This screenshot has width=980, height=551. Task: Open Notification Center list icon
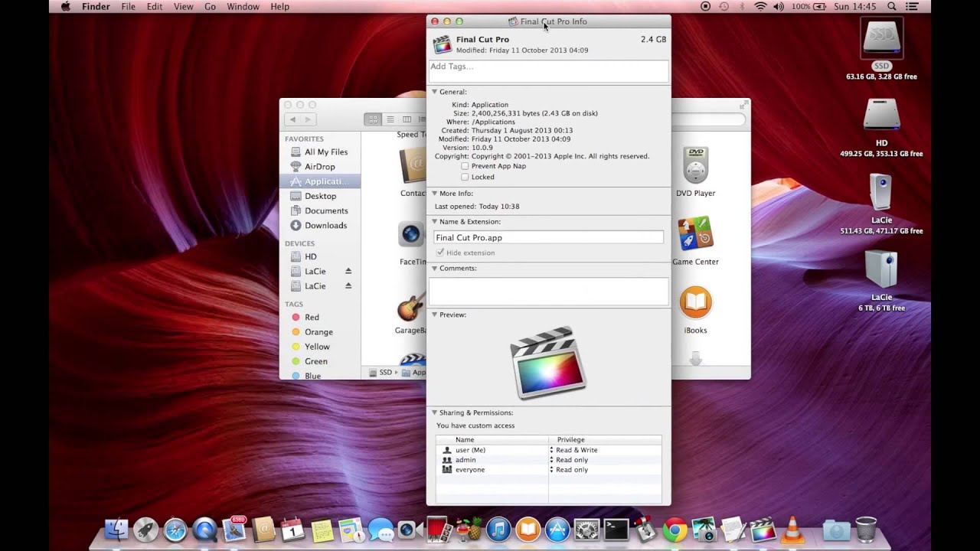[911, 7]
